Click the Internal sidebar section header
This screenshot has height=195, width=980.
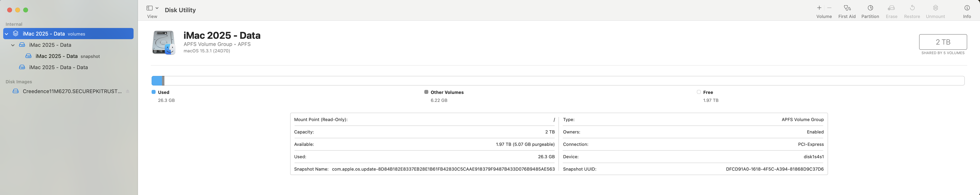[x=14, y=24]
